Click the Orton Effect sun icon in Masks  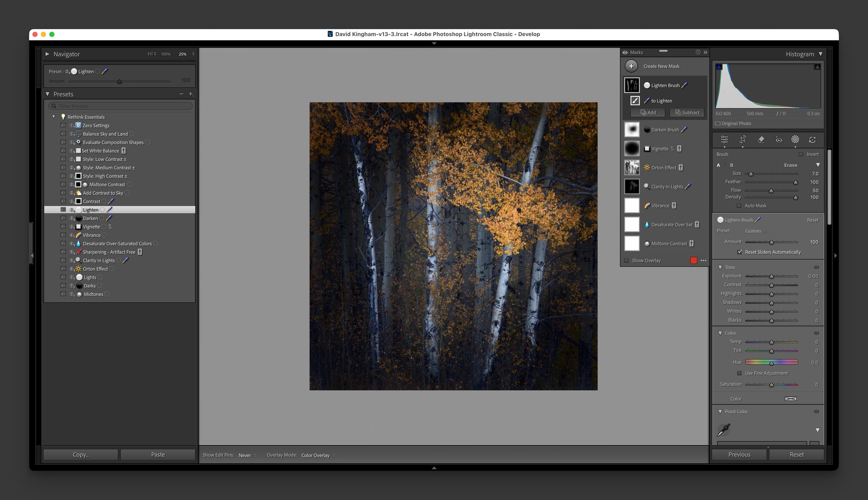pos(647,168)
